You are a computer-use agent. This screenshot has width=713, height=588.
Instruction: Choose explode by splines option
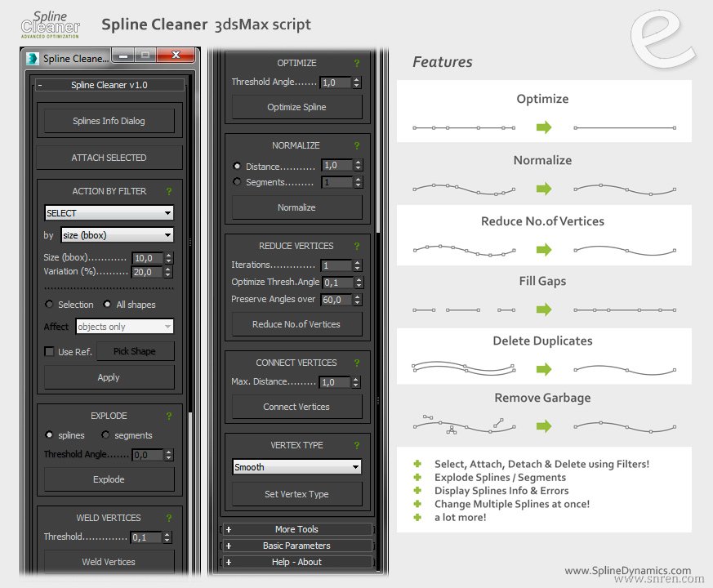click(x=49, y=434)
